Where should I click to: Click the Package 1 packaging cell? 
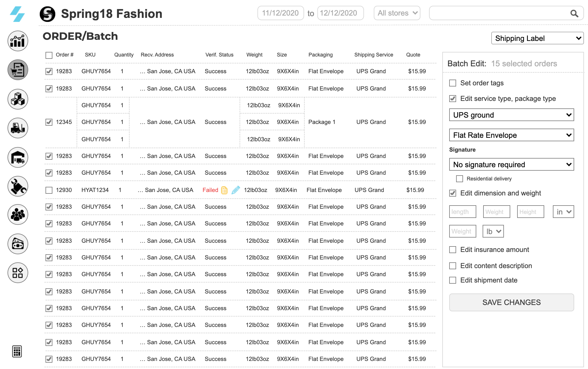click(x=322, y=122)
